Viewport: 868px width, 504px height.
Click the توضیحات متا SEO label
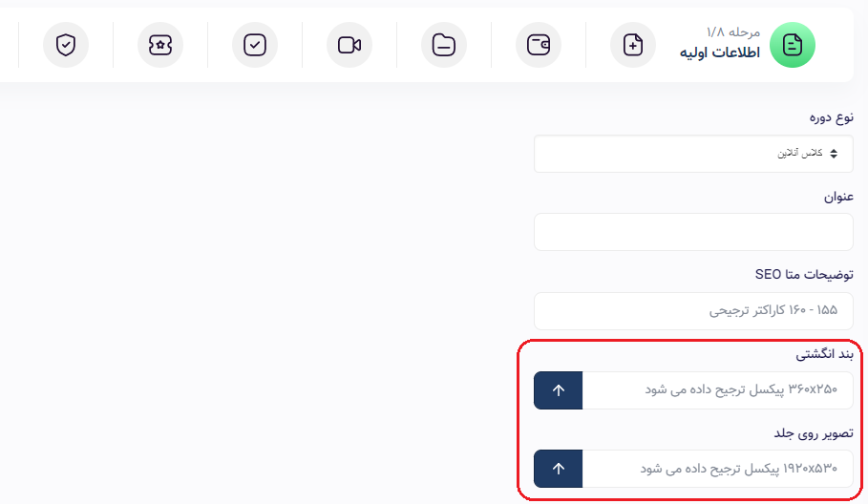pos(804,274)
